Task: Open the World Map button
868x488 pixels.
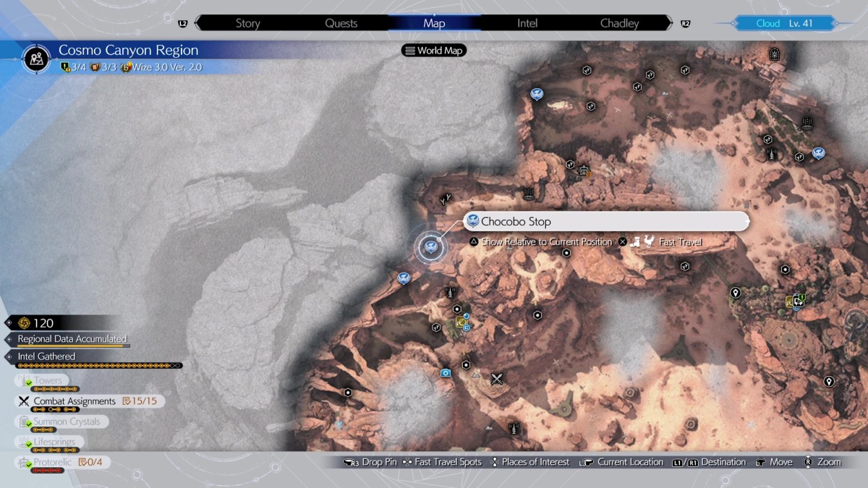Action: pyautogui.click(x=434, y=51)
